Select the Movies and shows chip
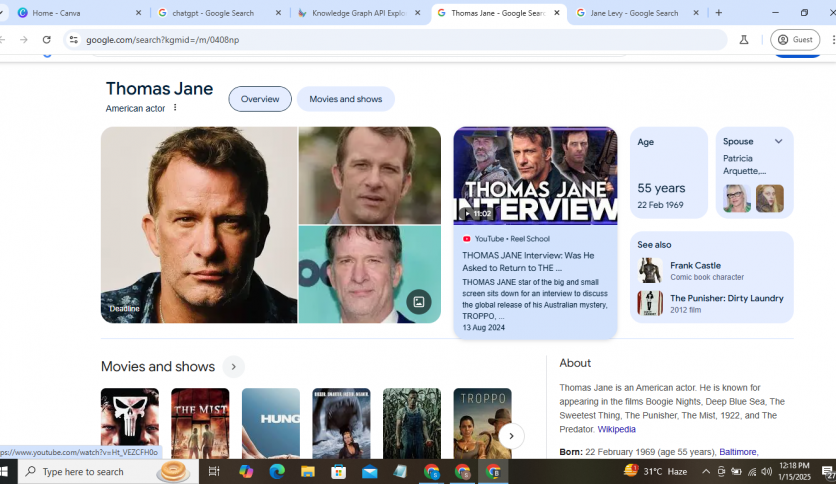This screenshot has width=836, height=484. 345,99
